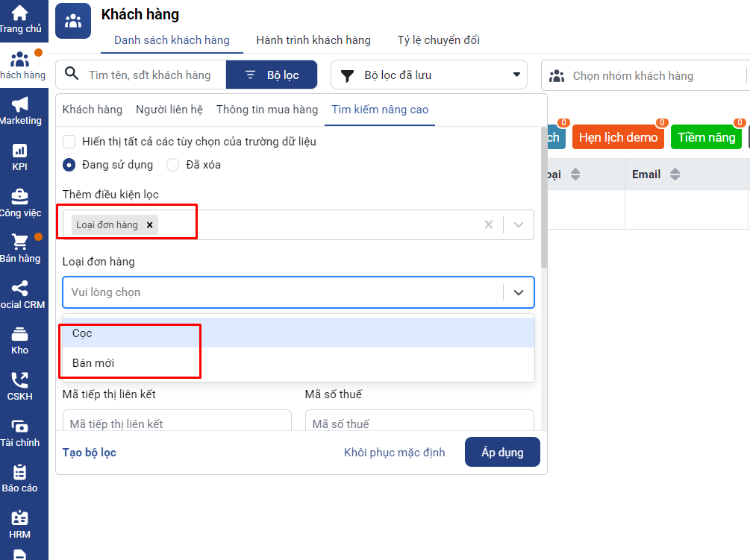
Task: Choose Bán mới from the dropdown list
Action: tap(93, 363)
